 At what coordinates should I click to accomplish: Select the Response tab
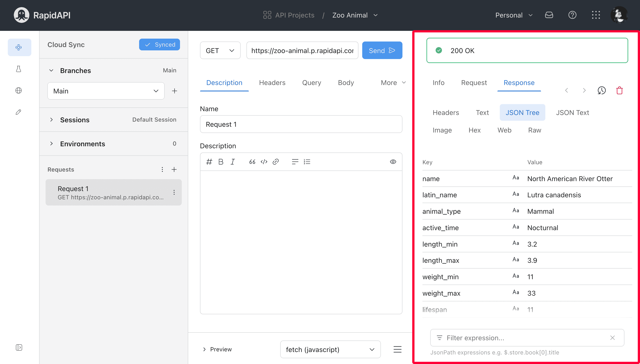pyautogui.click(x=519, y=83)
